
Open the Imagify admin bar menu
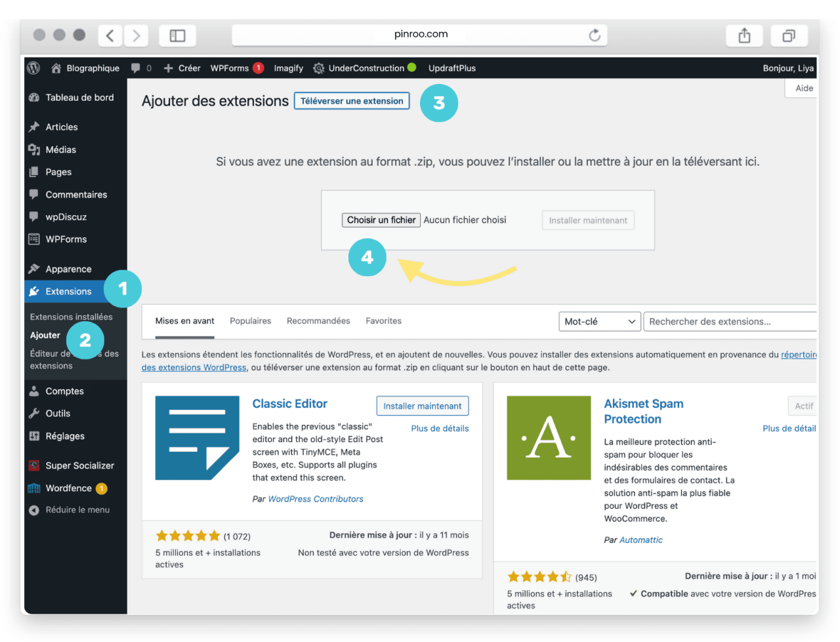[x=289, y=68]
